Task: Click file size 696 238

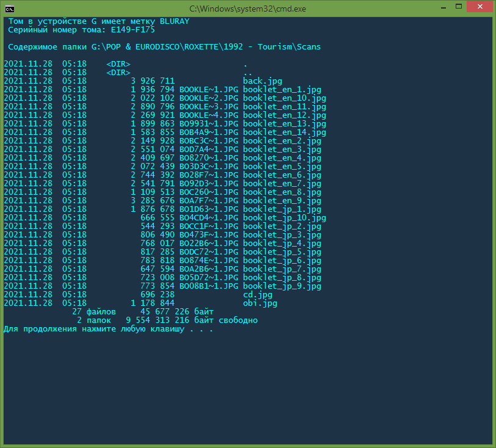Action: [158, 294]
